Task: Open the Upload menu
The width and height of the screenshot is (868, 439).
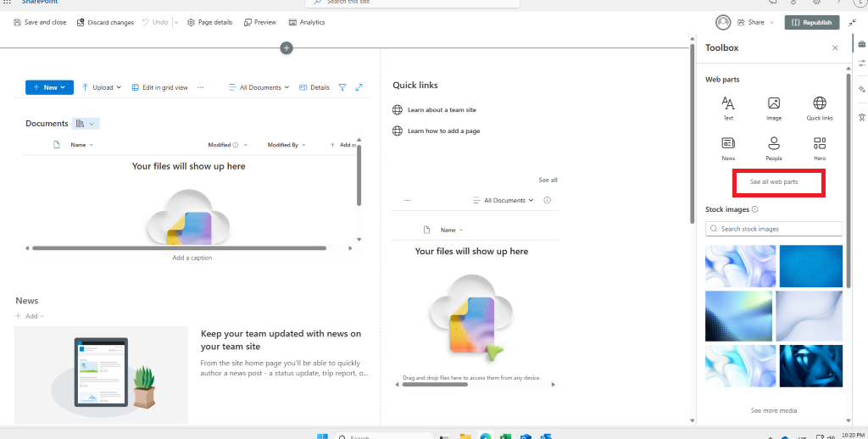Action: click(102, 87)
